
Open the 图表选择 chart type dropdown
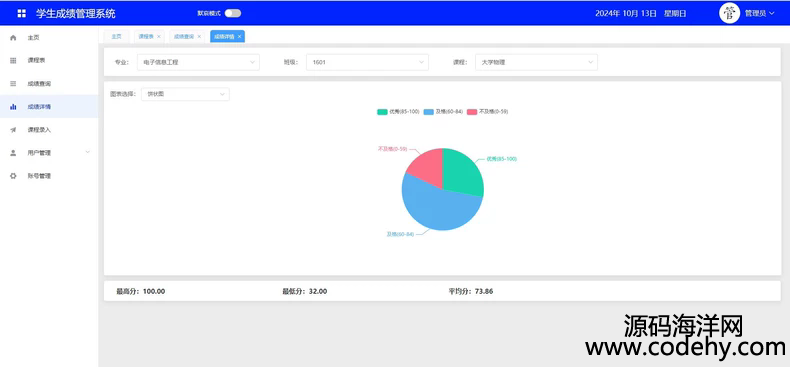point(185,94)
